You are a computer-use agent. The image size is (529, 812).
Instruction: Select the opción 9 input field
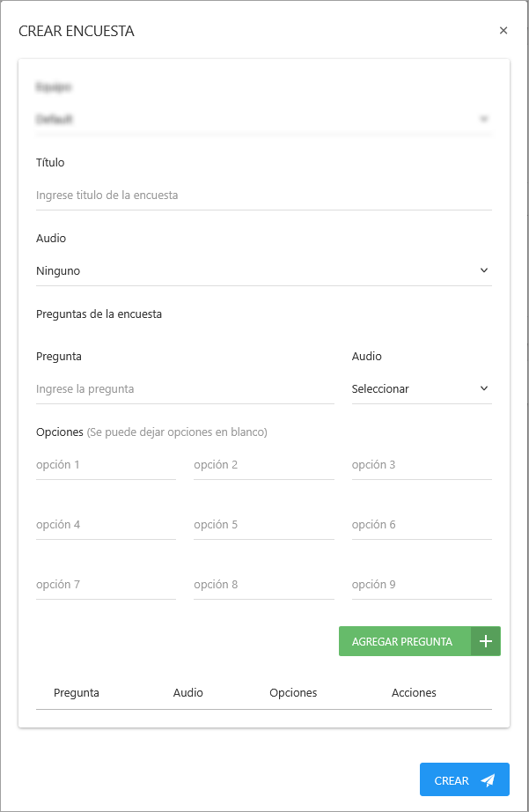[422, 584]
